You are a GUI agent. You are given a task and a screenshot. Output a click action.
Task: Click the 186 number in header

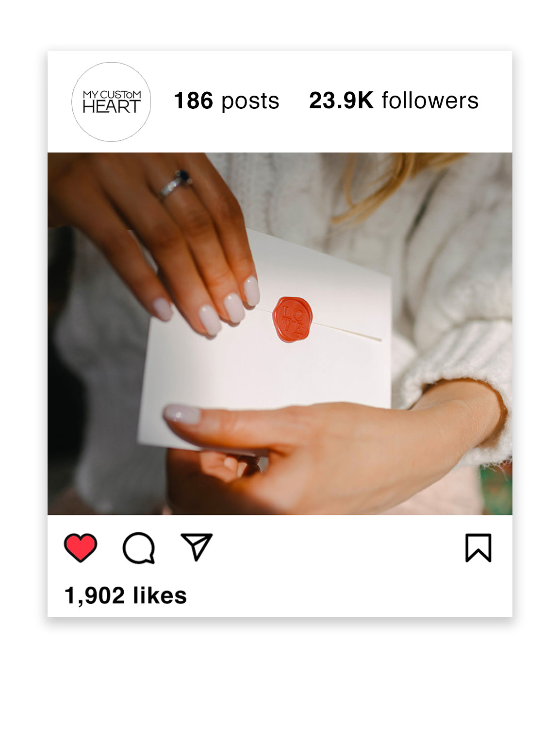point(193,101)
